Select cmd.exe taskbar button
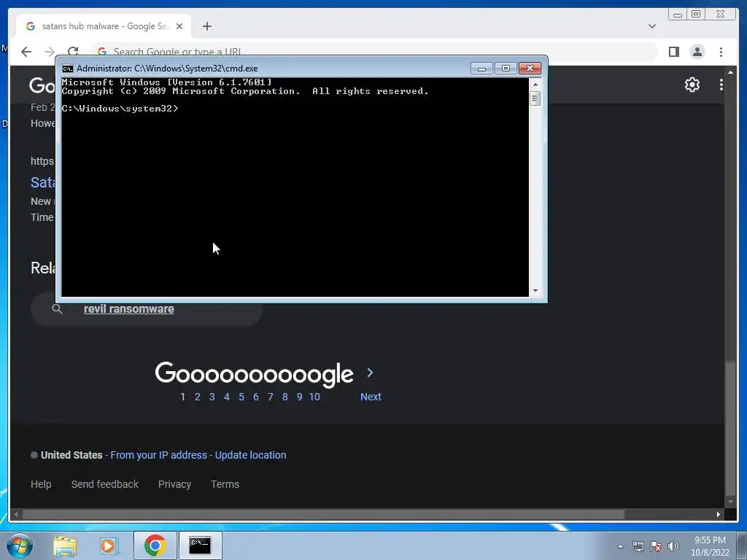The image size is (747, 560). (x=200, y=545)
